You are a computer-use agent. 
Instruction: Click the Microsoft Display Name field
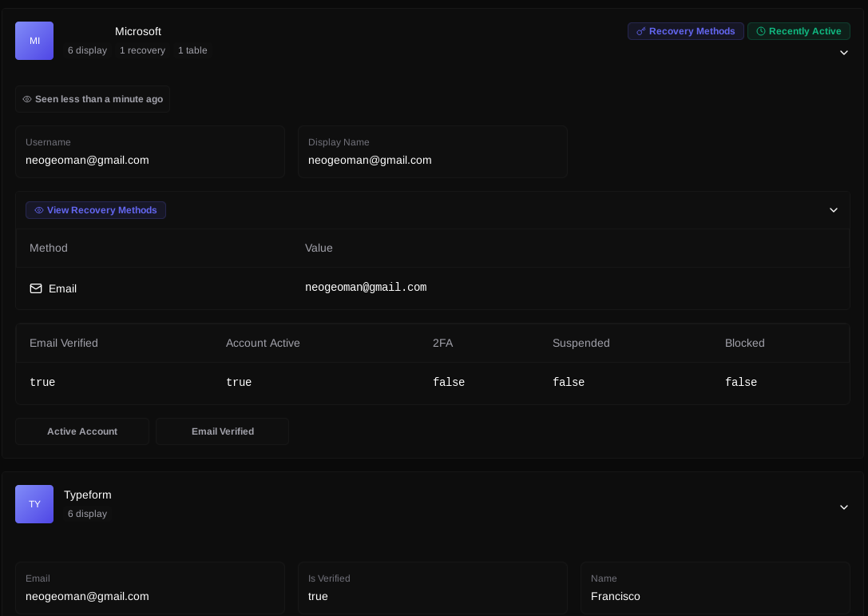coord(433,152)
